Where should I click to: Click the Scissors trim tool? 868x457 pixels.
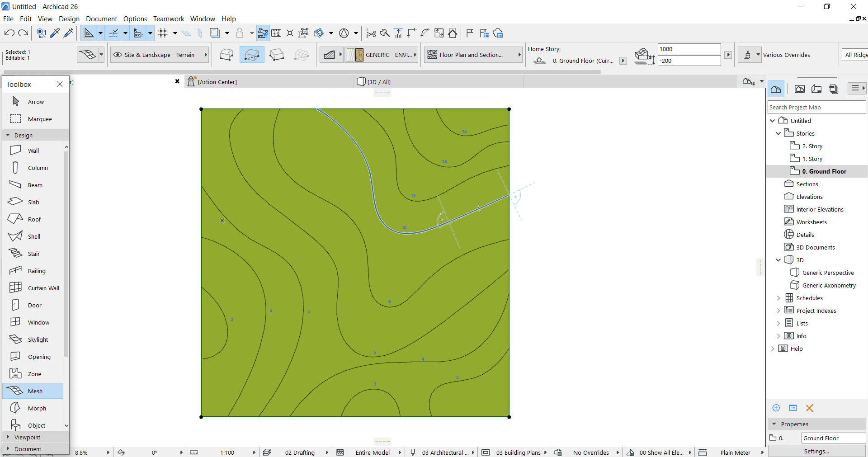(371, 33)
